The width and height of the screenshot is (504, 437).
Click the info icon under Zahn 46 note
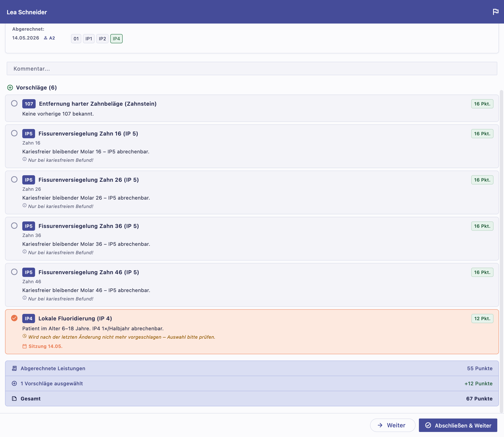click(25, 298)
